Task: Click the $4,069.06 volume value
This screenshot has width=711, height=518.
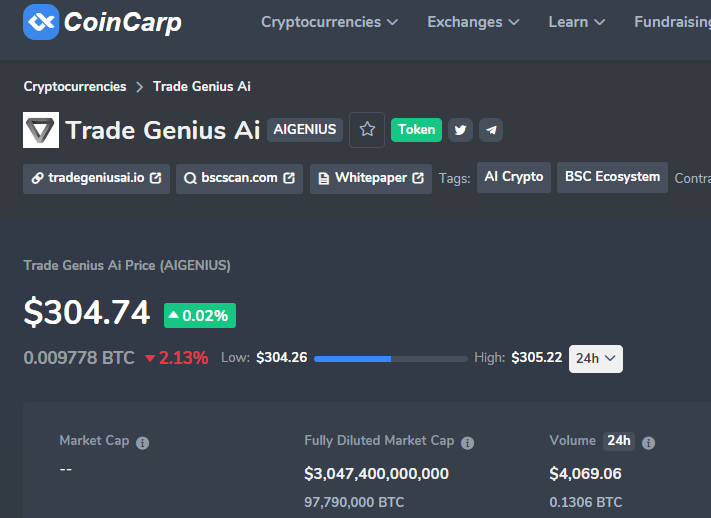Action: [x=585, y=474]
